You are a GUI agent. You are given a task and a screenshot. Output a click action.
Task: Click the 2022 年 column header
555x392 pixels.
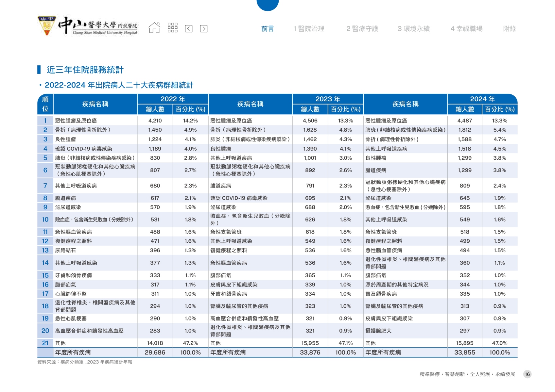[x=173, y=99]
